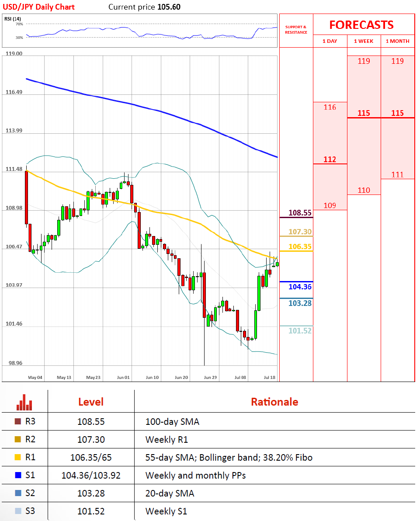Click the 100-day SMA rationale
This screenshot has width=420, height=521.
(x=173, y=422)
